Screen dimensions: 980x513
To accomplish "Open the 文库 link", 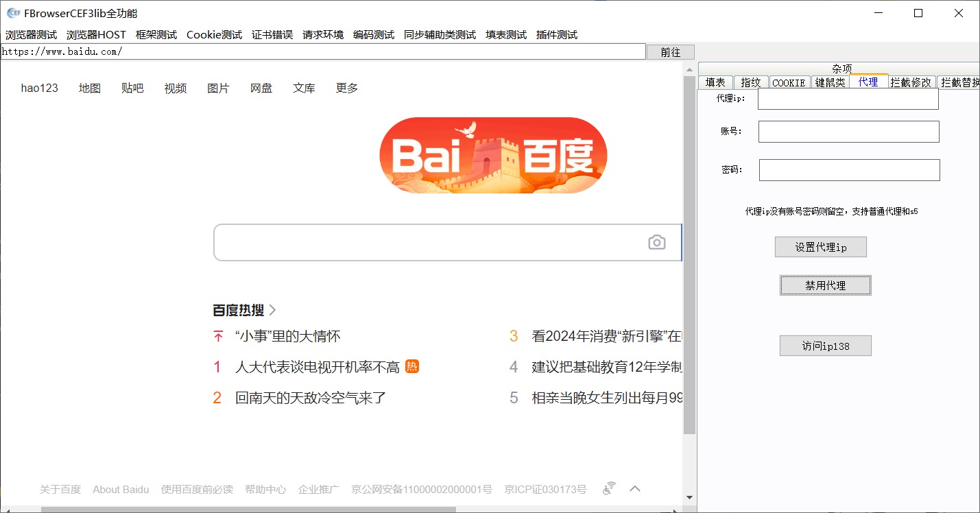I will [x=304, y=88].
